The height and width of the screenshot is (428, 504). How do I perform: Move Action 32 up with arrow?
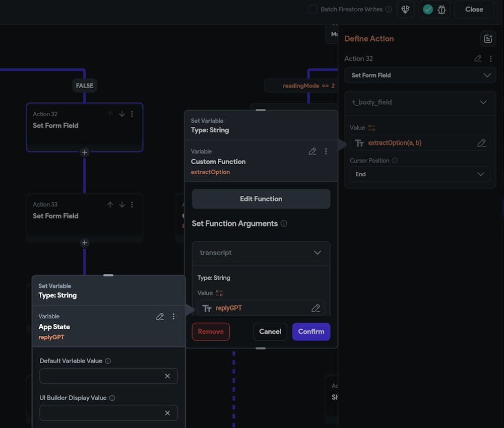click(110, 114)
